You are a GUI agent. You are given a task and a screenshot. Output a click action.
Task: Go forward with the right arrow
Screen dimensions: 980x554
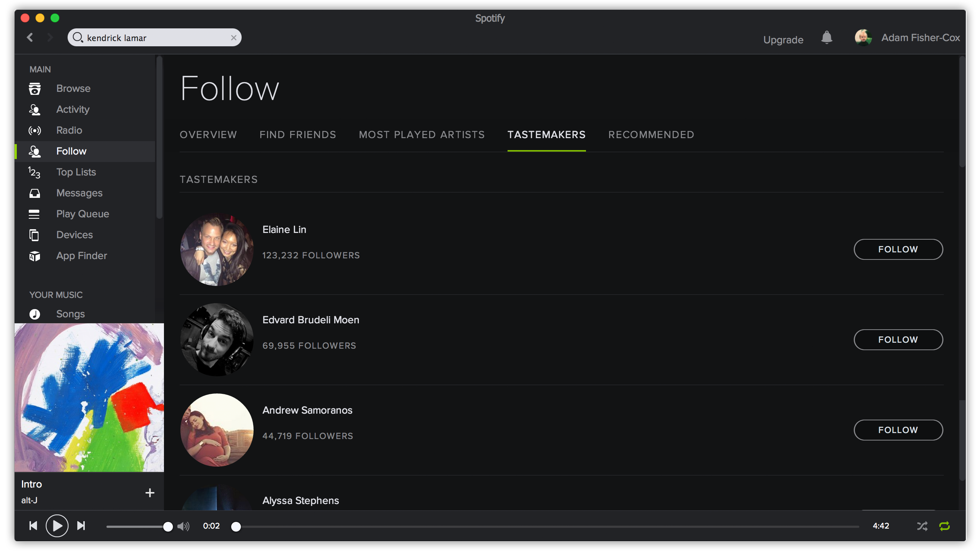pos(50,37)
